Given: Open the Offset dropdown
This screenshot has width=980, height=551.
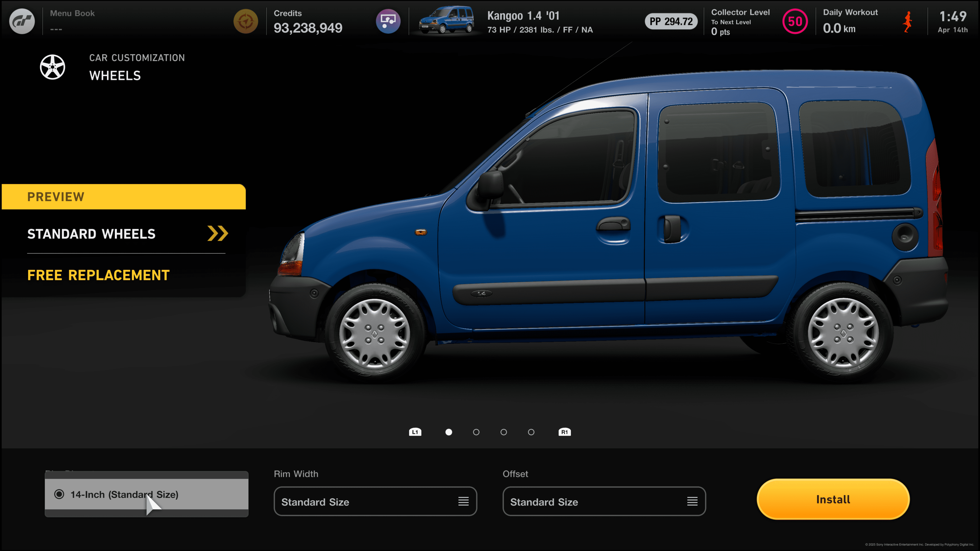Looking at the screenshot, I should [x=604, y=502].
